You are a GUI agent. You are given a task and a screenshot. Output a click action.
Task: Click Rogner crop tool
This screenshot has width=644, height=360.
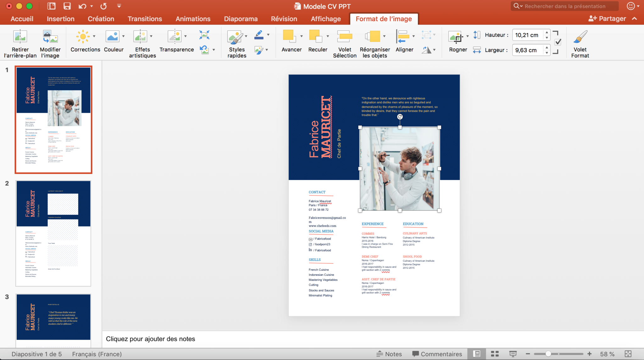[456, 37]
